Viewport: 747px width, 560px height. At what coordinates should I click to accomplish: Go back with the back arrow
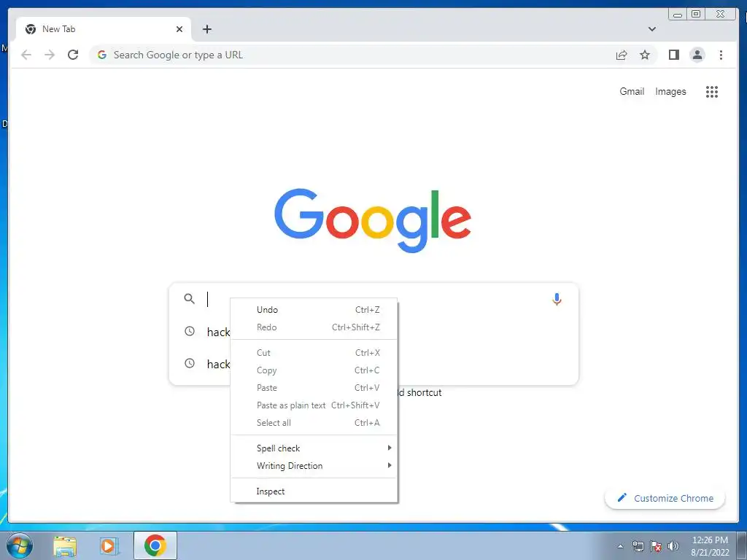tap(26, 55)
